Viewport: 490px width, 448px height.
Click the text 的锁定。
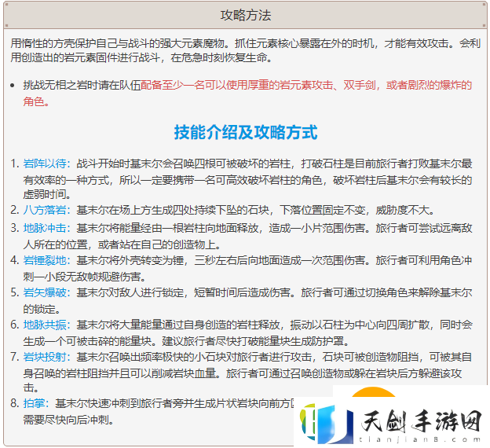coord(42,309)
